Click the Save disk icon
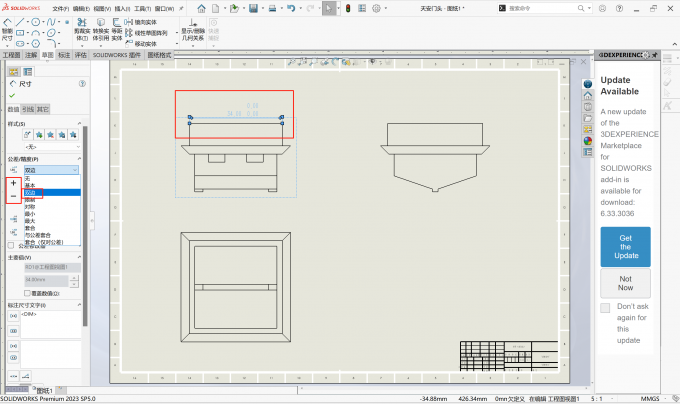 pos(254,8)
